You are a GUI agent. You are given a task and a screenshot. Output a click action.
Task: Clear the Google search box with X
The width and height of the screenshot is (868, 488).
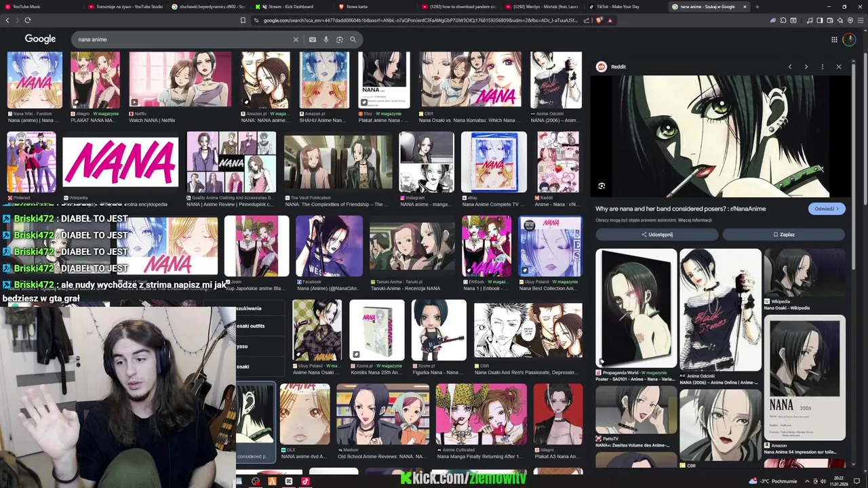296,39
